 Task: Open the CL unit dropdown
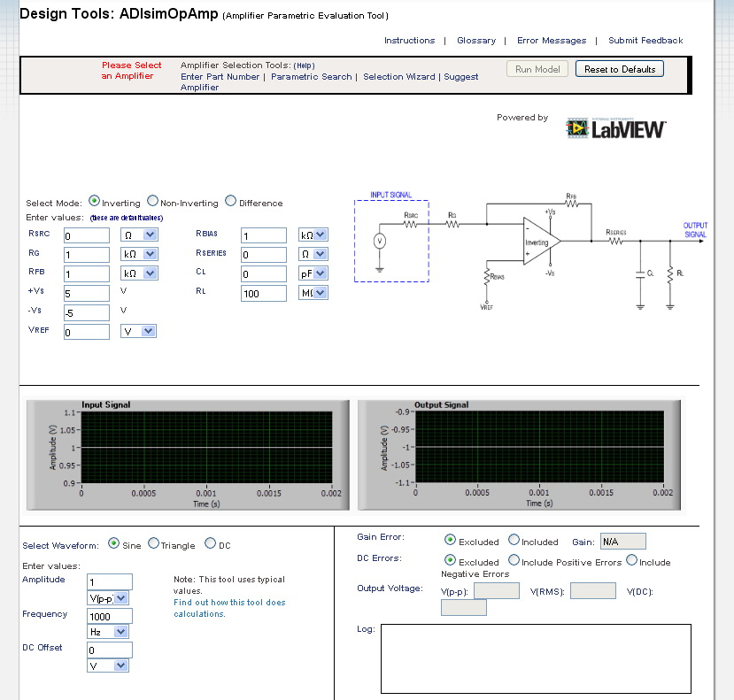(313, 273)
